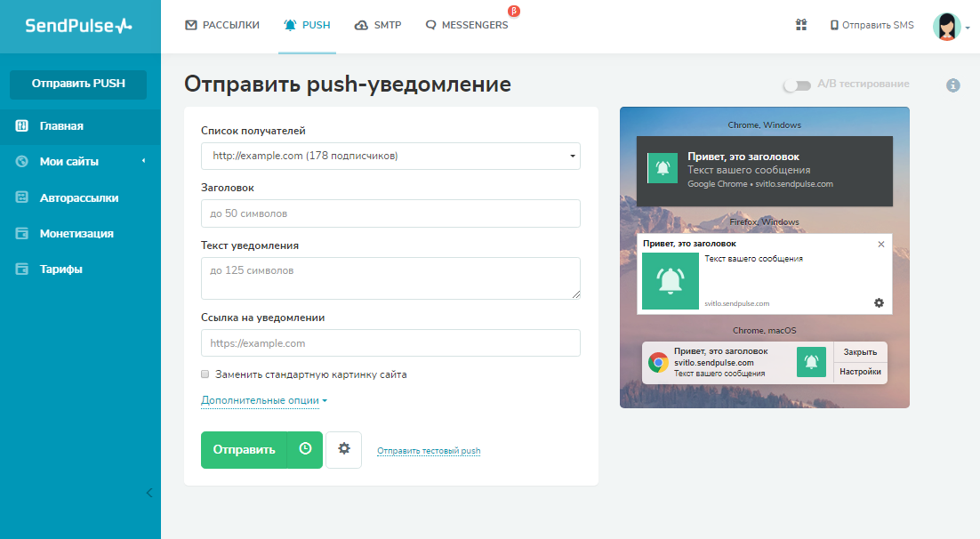This screenshot has width=980, height=539.
Task: Click the clock schedule icon next to Отправить
Action: [x=305, y=449]
